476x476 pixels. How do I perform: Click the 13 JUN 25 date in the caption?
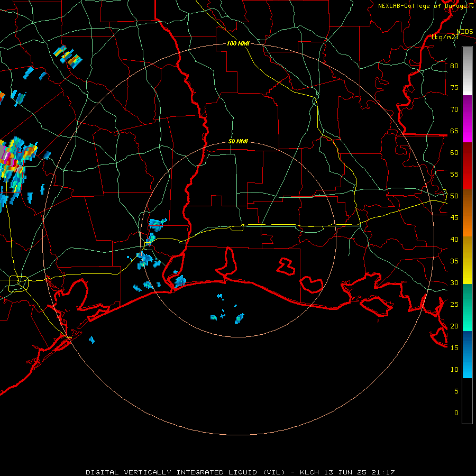[344, 472]
